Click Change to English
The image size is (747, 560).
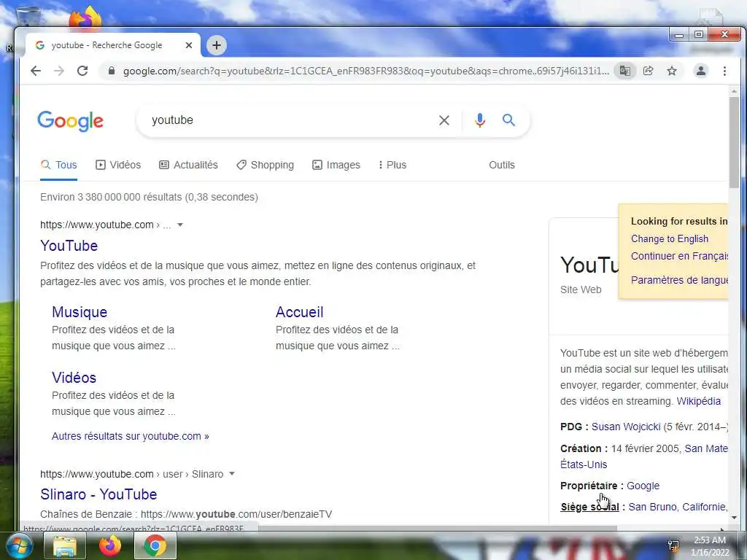670,238
